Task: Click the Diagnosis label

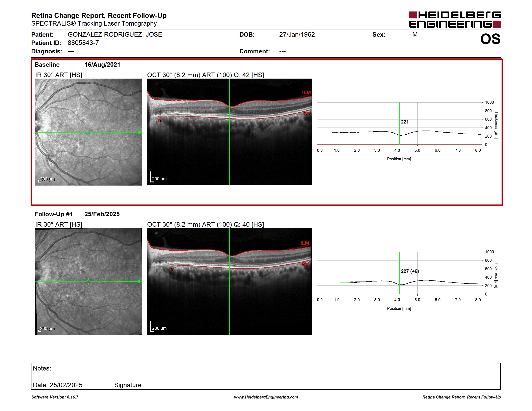Action: click(47, 51)
